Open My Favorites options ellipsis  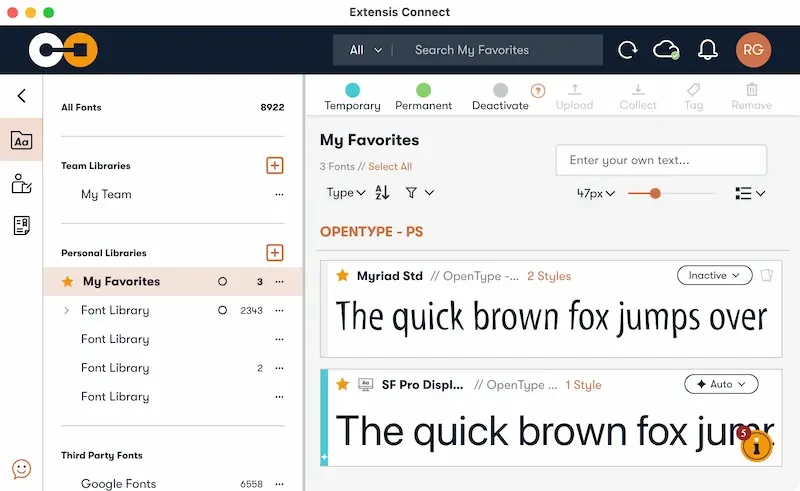click(x=279, y=282)
